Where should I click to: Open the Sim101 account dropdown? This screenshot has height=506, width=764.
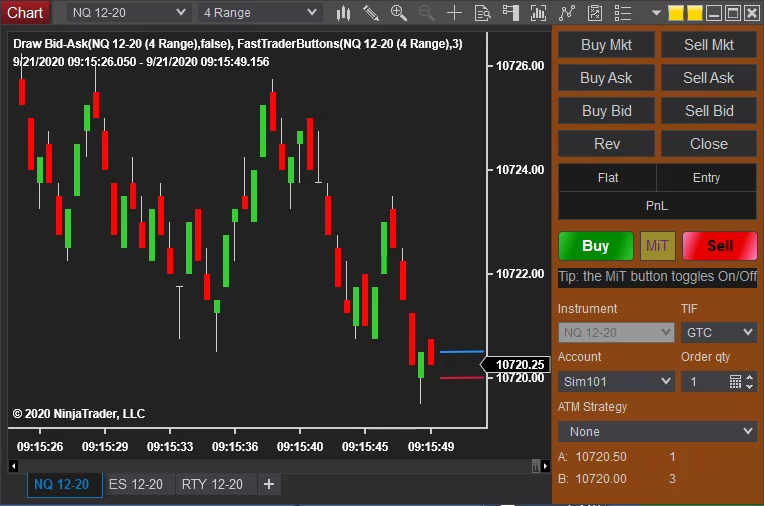click(616, 381)
